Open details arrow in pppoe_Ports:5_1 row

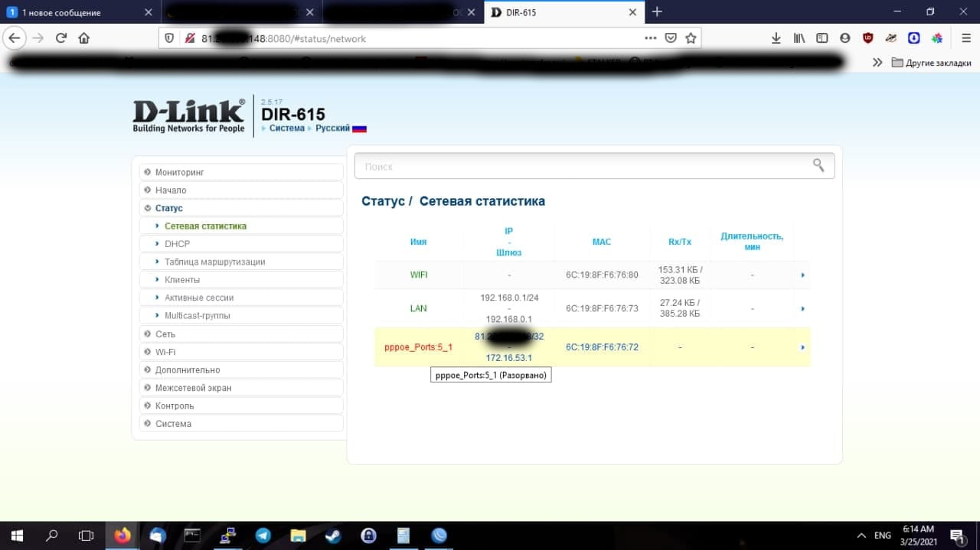(x=802, y=347)
